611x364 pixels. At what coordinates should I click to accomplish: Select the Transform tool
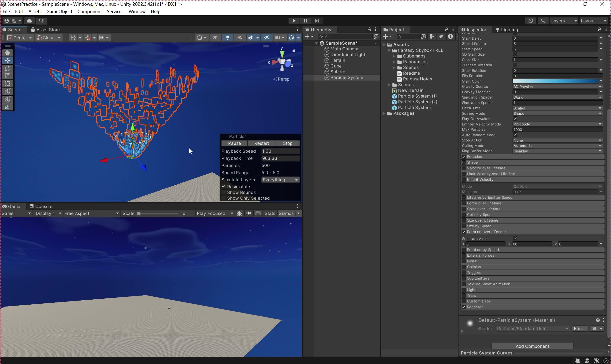8,91
